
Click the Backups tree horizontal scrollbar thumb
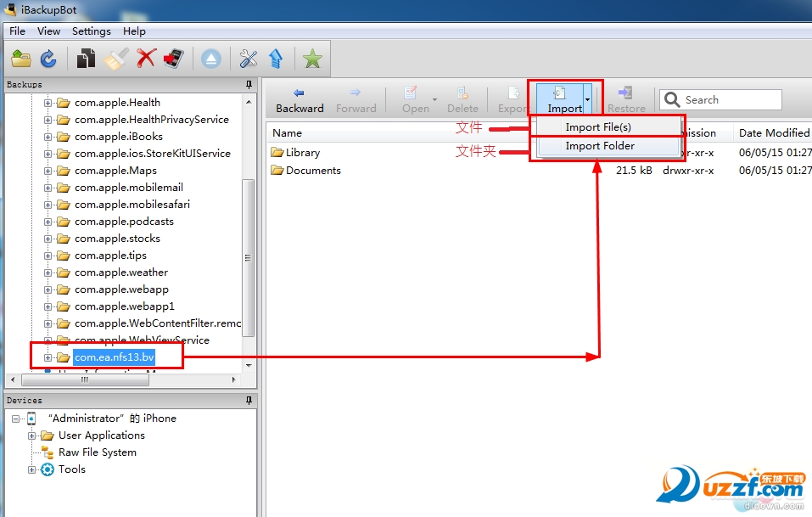click(x=85, y=379)
